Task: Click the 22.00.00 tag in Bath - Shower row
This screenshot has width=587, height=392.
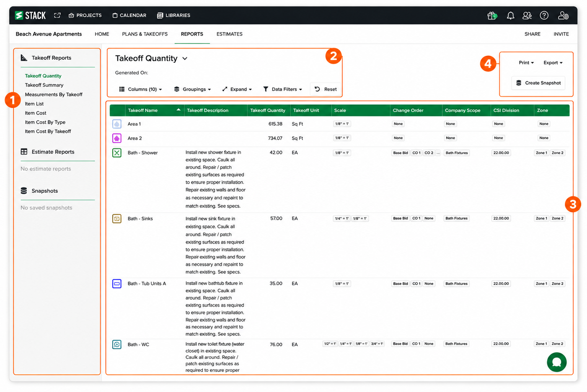Action: pyautogui.click(x=501, y=153)
